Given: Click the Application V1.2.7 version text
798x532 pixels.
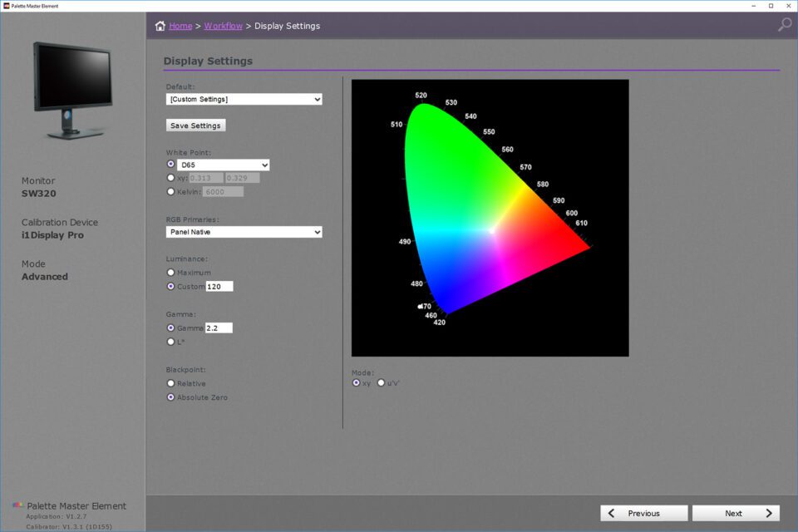Looking at the screenshot, I should (x=57, y=517).
